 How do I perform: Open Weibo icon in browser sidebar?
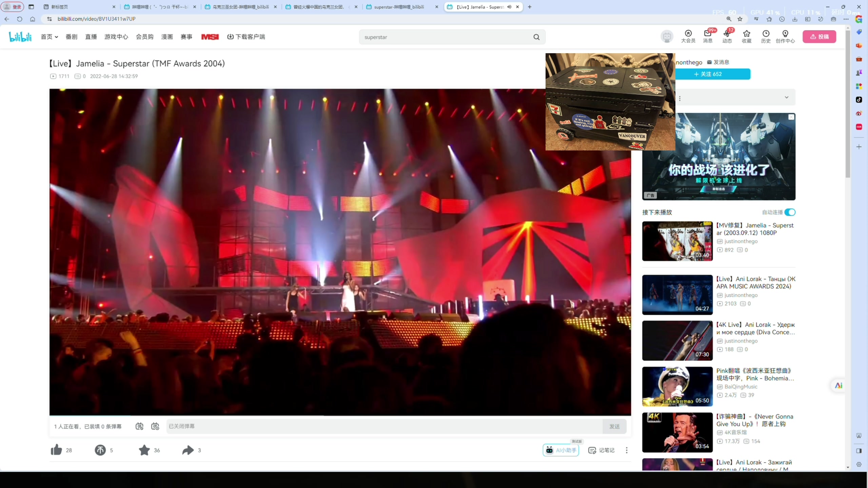coord(859,113)
